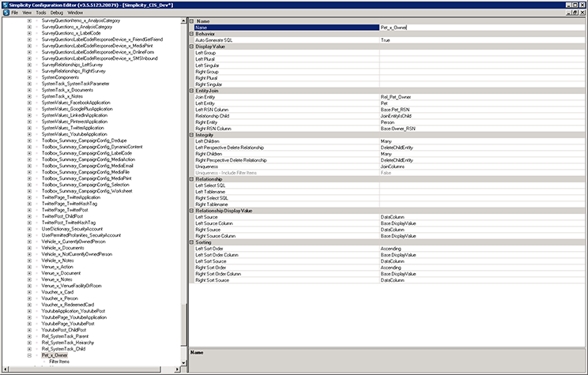This screenshot has height=375, width=588.
Task: Click the Right Entity value Person
Action: coord(387,122)
